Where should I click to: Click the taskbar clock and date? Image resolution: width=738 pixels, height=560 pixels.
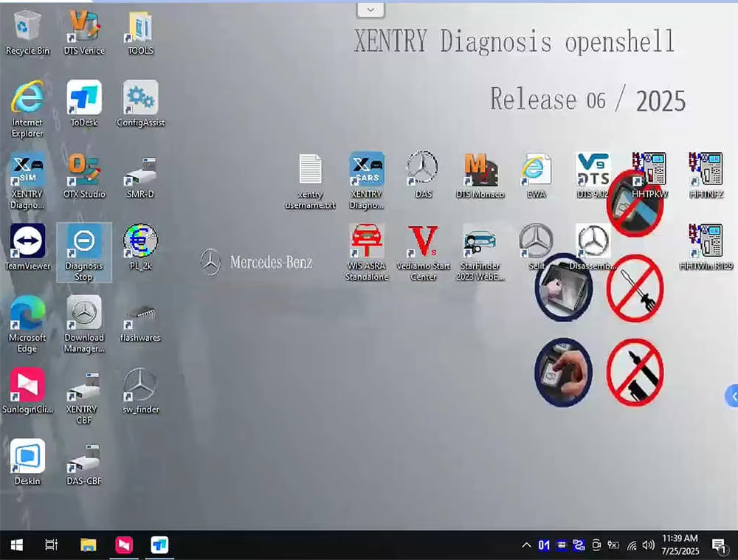680,545
